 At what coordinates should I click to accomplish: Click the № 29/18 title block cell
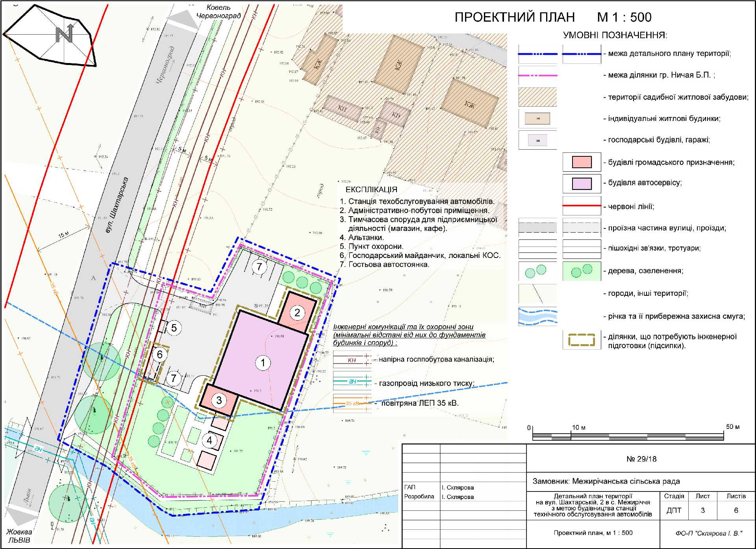click(x=641, y=459)
